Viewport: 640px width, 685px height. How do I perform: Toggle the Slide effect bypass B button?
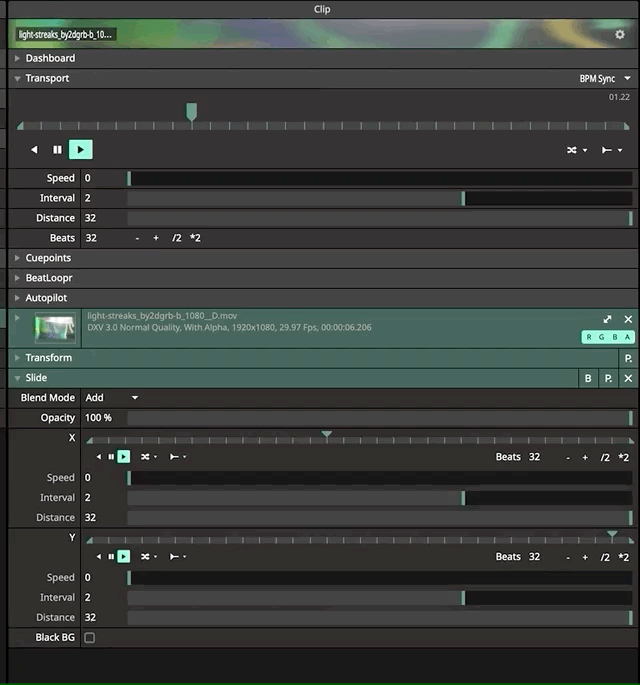tap(588, 378)
